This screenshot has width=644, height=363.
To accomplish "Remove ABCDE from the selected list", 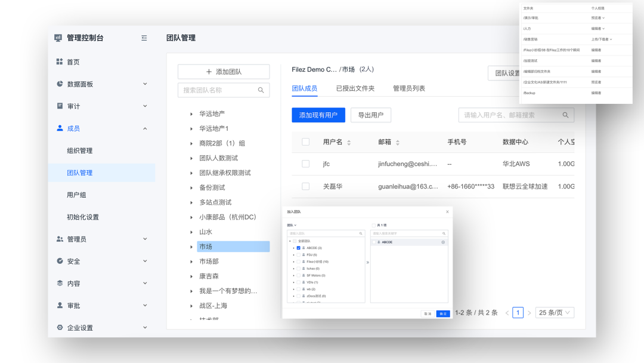I will tap(443, 242).
